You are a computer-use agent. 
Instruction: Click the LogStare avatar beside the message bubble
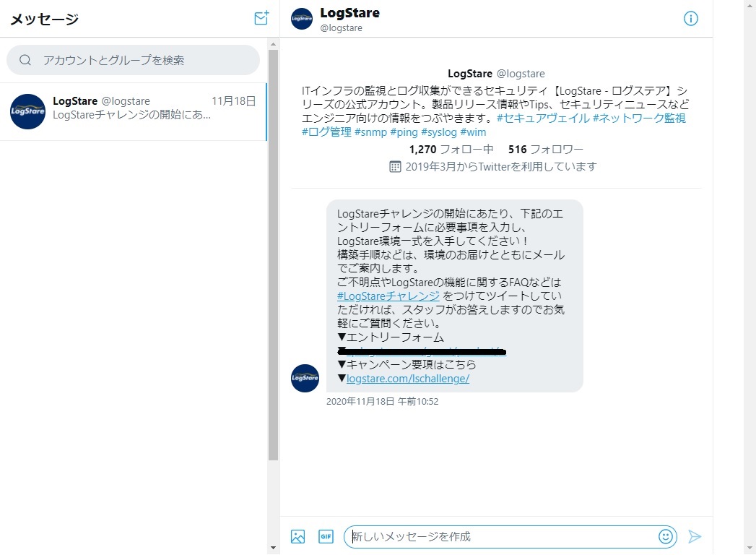[x=305, y=378]
